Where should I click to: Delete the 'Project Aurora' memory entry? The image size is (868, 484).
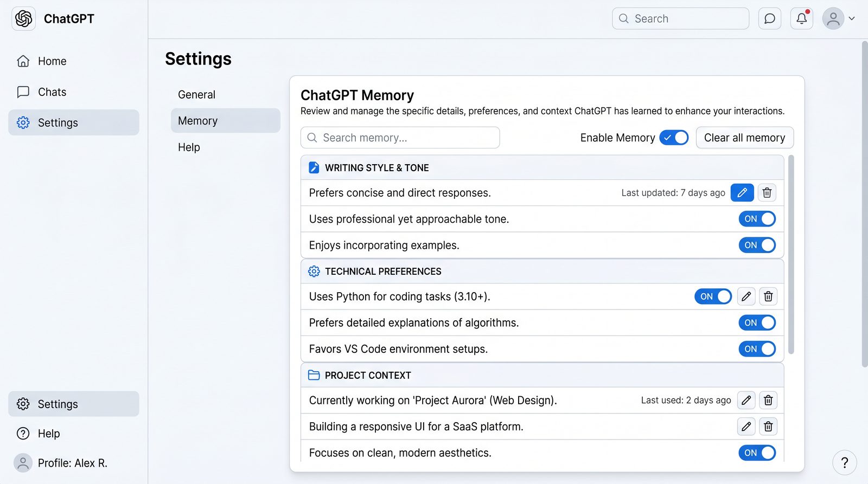click(x=768, y=400)
